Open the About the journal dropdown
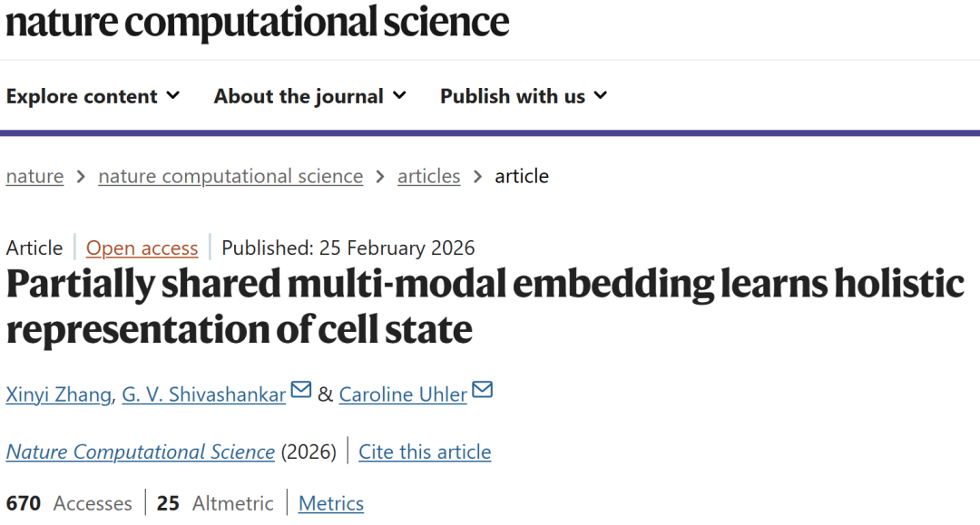 pyautogui.click(x=309, y=96)
